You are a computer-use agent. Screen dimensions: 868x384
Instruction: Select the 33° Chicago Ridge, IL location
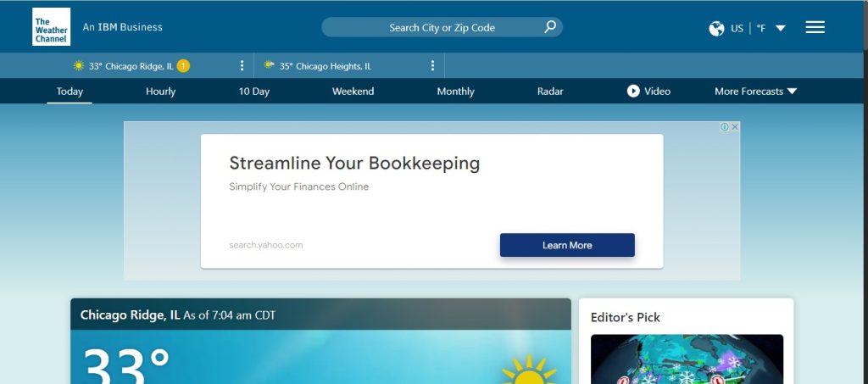131,66
